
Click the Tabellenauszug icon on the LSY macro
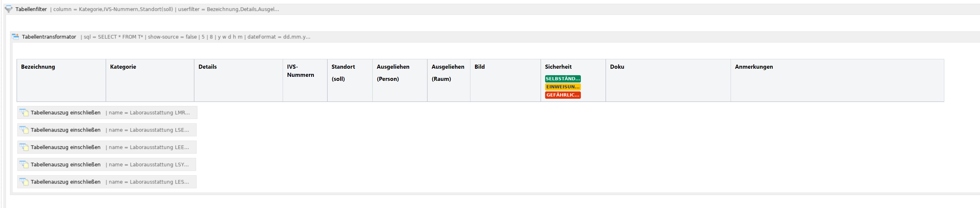coord(24,164)
